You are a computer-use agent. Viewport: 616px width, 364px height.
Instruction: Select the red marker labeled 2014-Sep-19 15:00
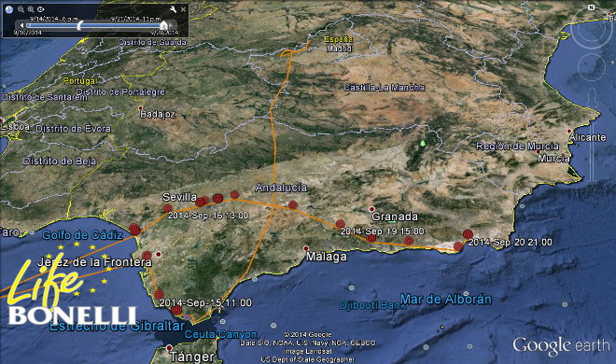click(341, 224)
